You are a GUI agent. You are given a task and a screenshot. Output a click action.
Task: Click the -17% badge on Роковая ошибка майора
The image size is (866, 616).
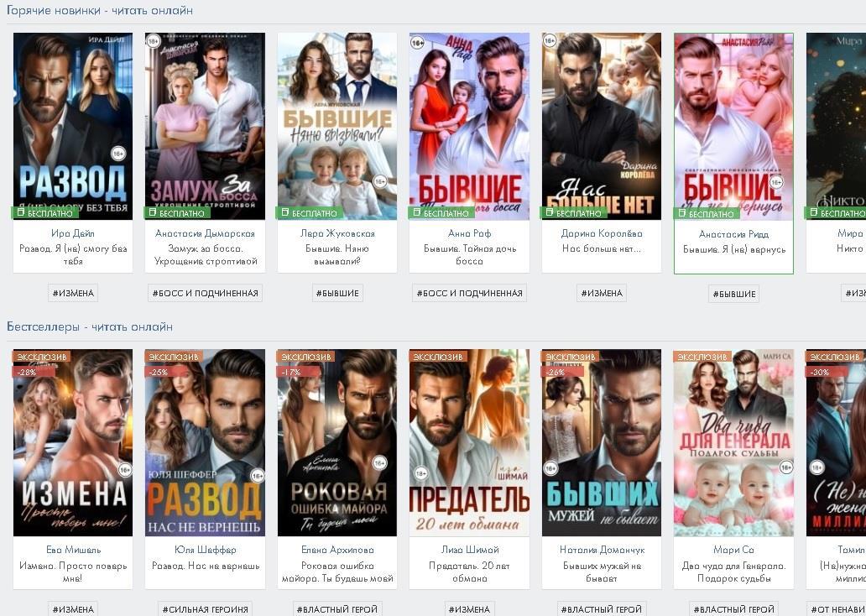tap(293, 372)
